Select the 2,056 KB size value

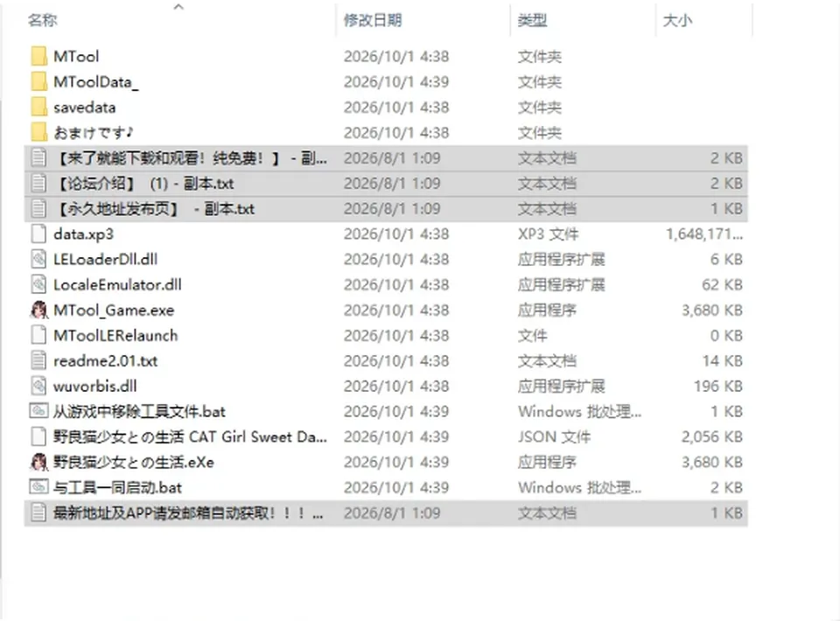[712, 436]
